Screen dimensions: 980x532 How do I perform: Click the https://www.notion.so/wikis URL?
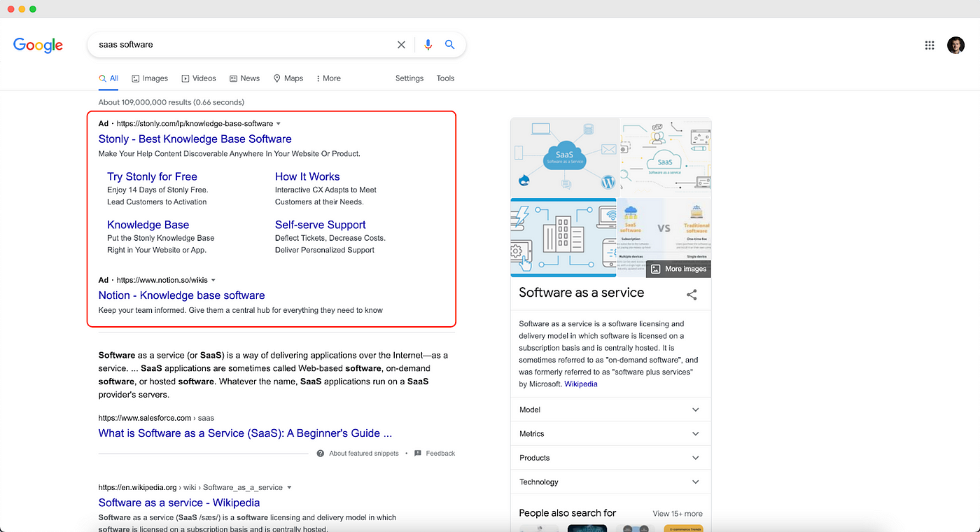162,280
